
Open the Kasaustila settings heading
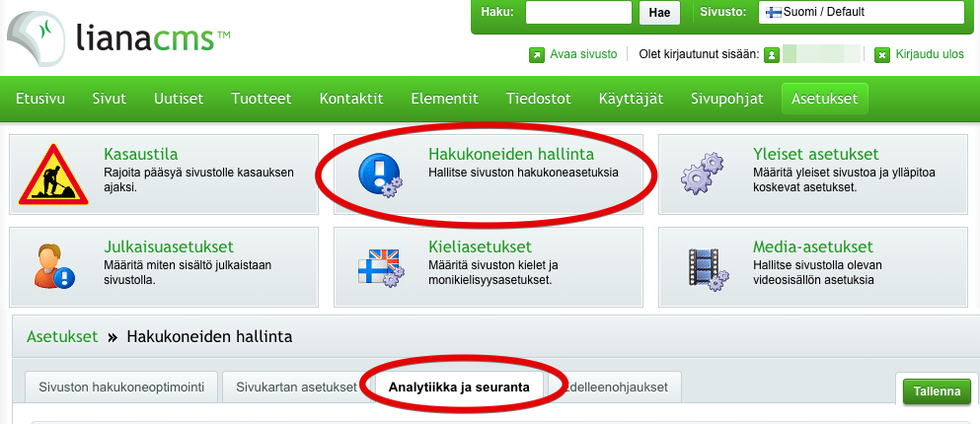140,154
